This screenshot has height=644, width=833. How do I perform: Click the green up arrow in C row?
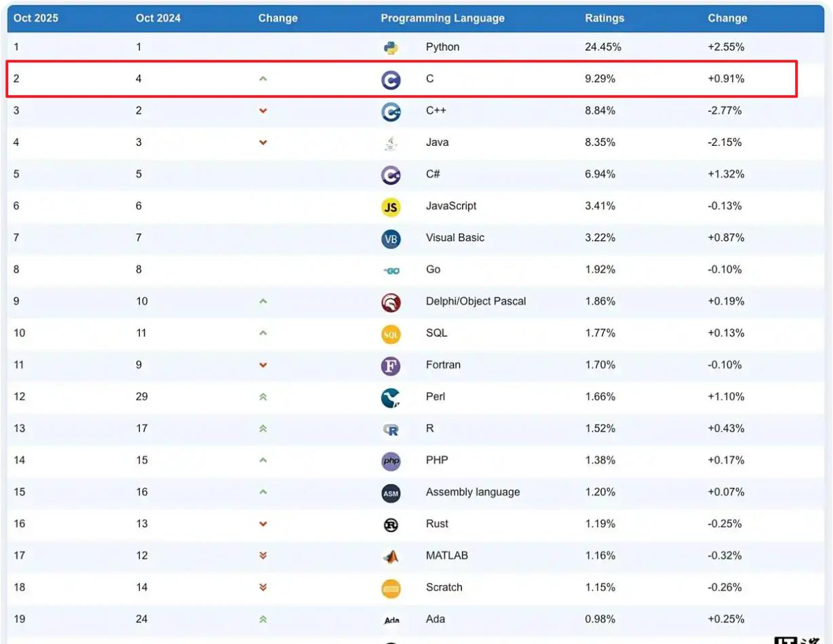pos(263,79)
